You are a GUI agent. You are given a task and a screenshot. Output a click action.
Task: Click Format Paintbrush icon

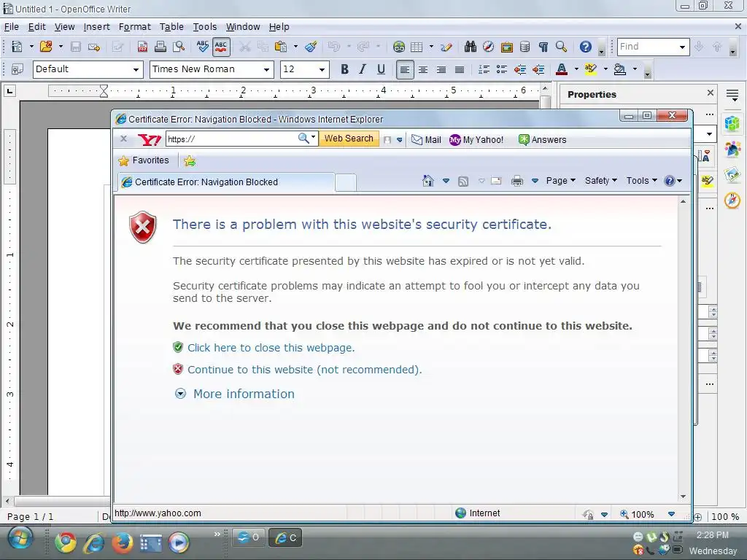pos(311,47)
